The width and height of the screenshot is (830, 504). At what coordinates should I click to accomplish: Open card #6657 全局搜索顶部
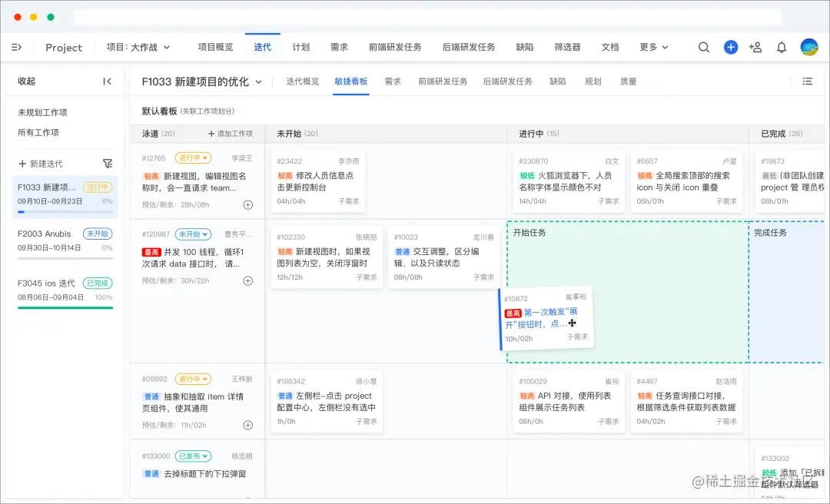[686, 181]
